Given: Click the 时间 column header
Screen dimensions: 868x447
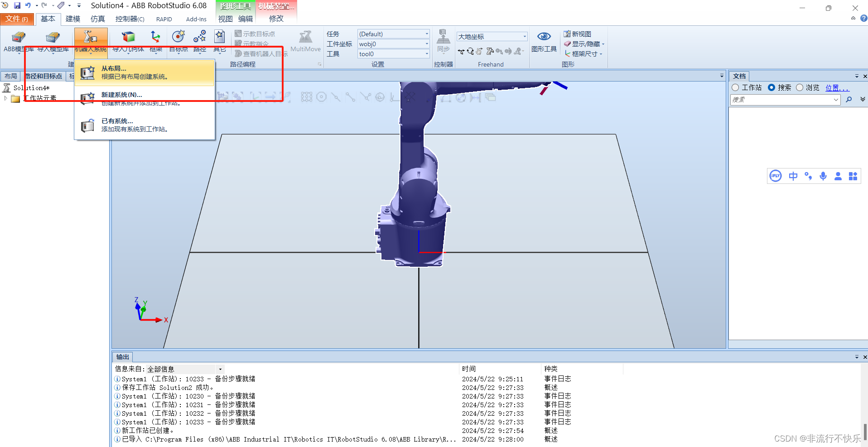Looking at the screenshot, I should tap(469, 369).
